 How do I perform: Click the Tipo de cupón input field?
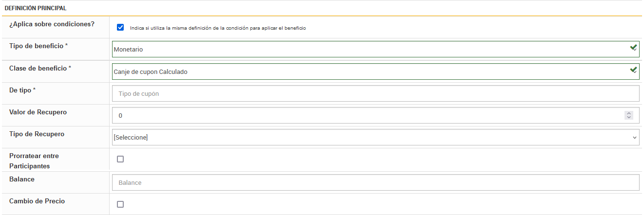pos(375,93)
